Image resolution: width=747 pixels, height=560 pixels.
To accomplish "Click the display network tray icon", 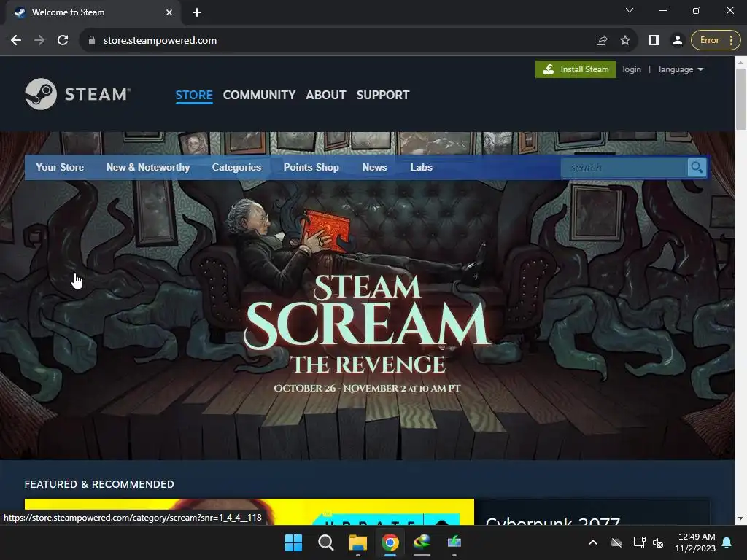I will pos(639,542).
